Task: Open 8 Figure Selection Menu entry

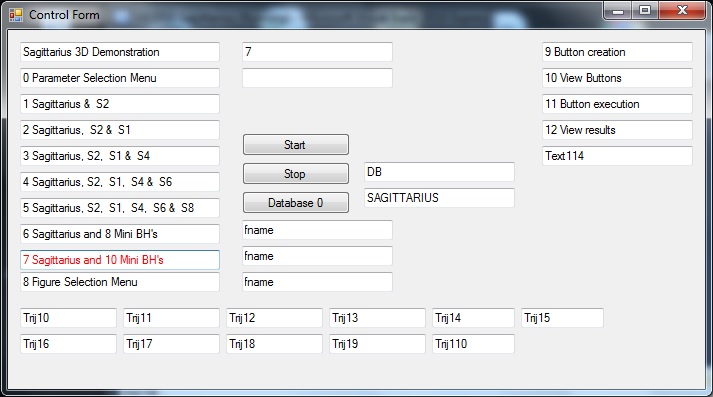Action: (120, 282)
